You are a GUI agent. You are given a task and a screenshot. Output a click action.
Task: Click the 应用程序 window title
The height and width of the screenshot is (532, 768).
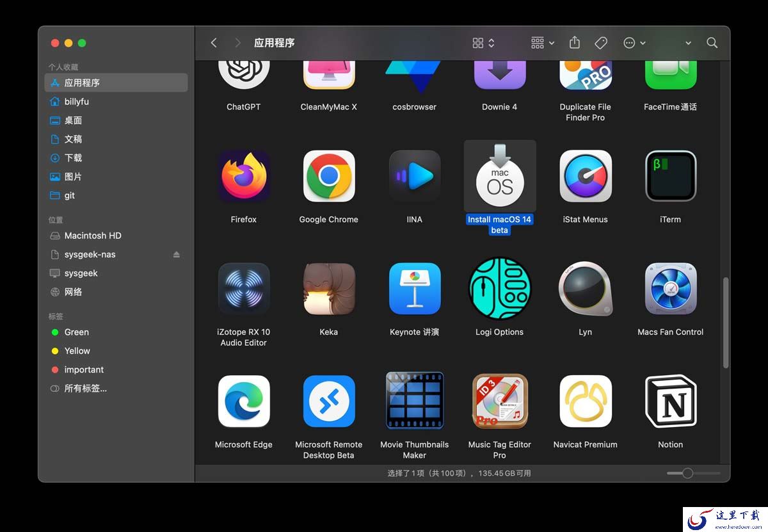pos(275,43)
